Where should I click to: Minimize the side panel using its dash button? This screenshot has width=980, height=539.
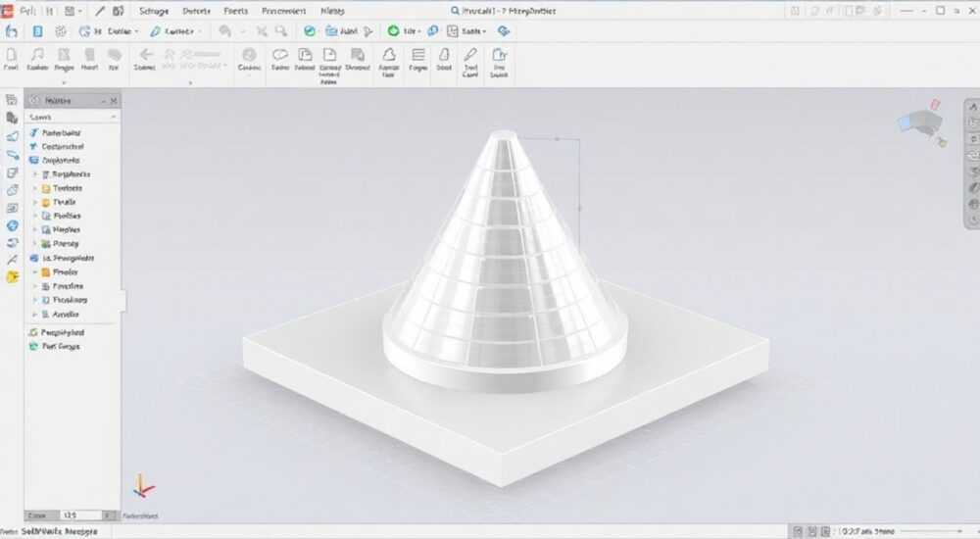coord(103,101)
